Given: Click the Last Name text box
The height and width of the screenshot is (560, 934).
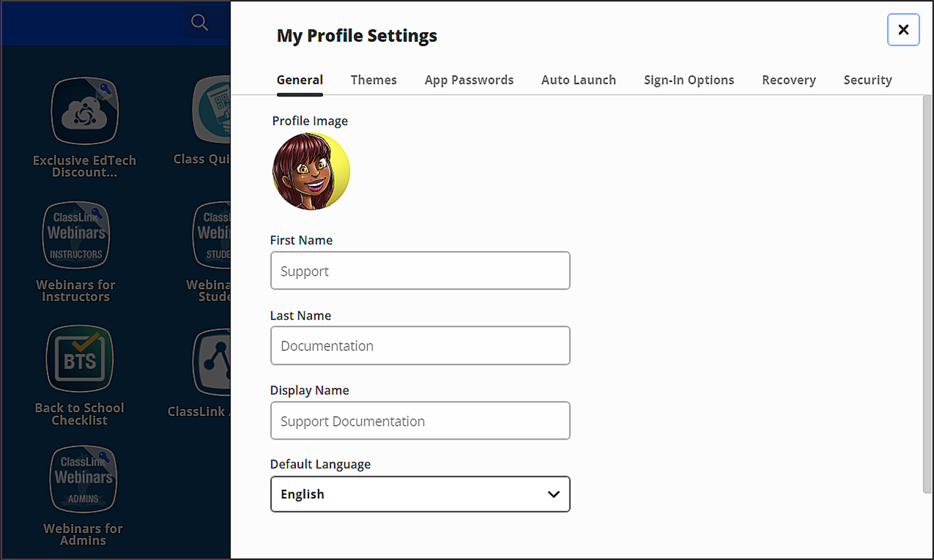Looking at the screenshot, I should tap(420, 345).
